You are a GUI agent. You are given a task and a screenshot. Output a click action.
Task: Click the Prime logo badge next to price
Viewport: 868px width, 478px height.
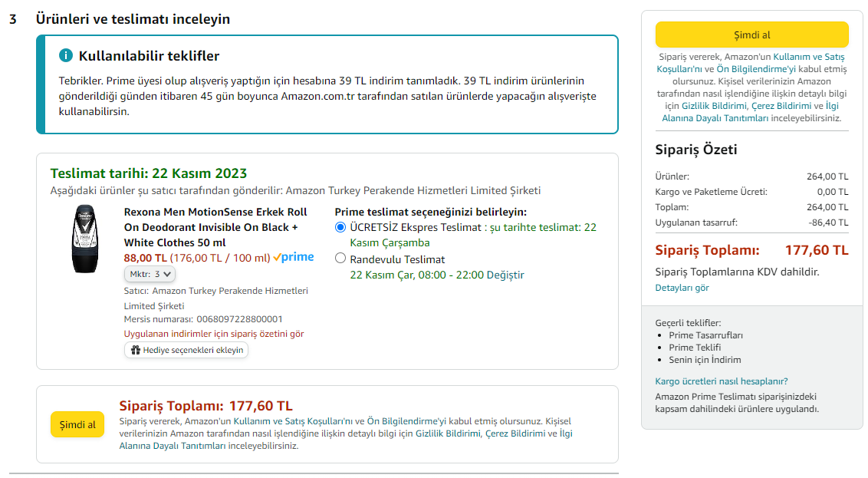click(x=294, y=258)
